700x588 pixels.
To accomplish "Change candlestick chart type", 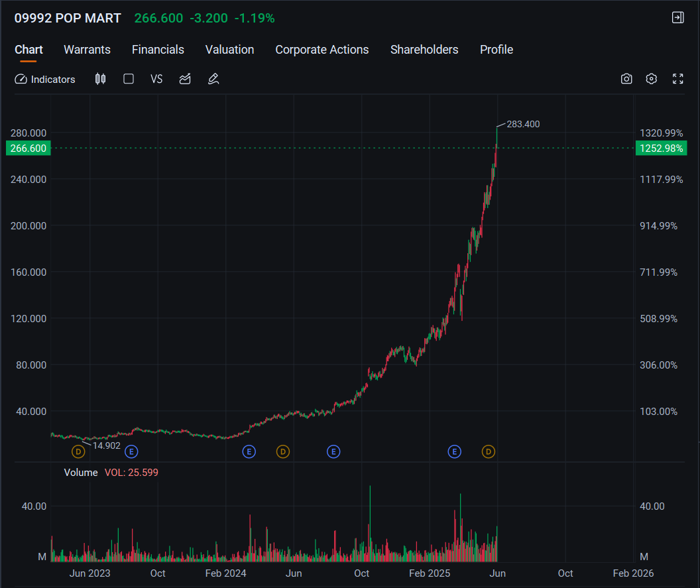I will 101,79.
